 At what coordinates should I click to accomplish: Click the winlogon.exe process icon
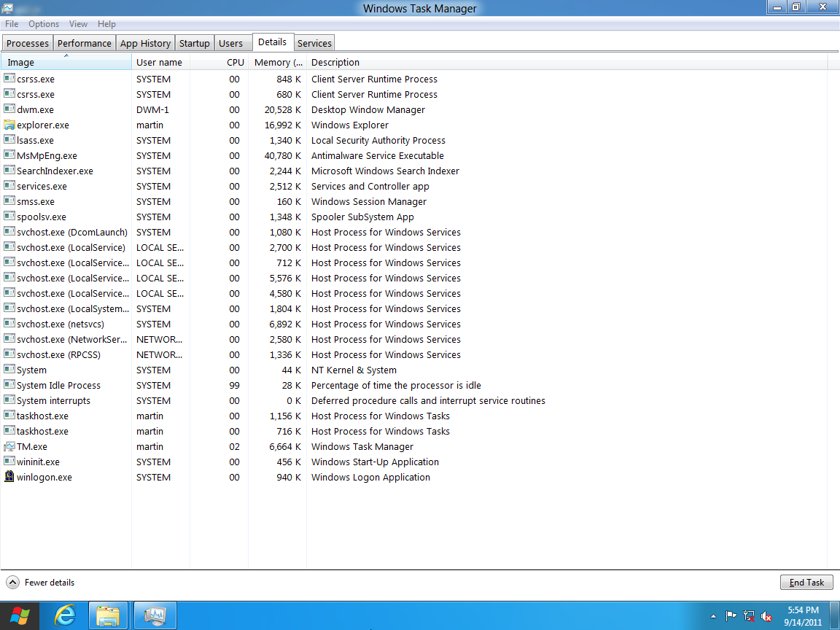click(x=9, y=477)
